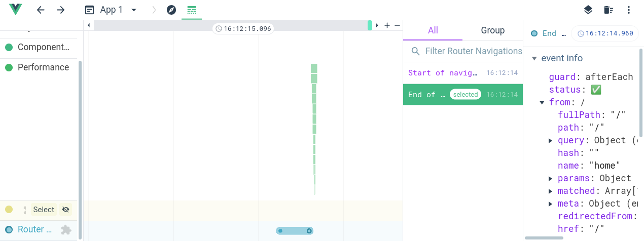Screen dimensions: 644x241
Task: Go forward with the right arrow
Action: click(61, 10)
